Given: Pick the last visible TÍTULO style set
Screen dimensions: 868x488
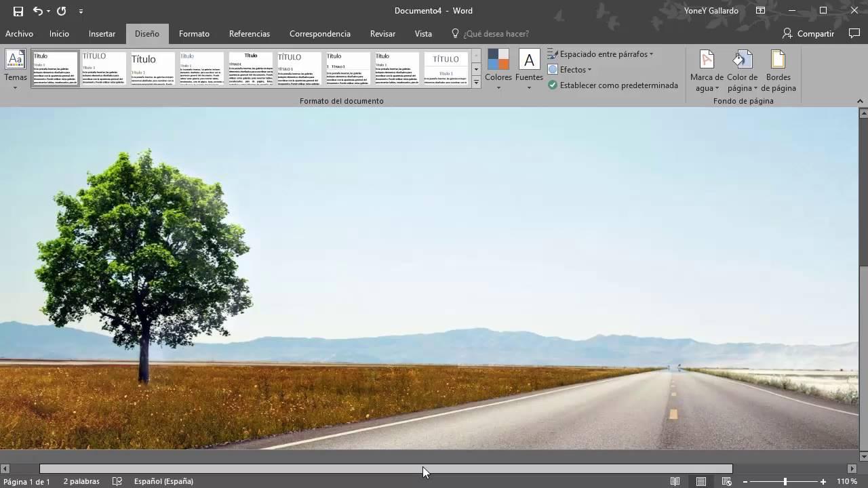Looking at the screenshot, I should (x=446, y=68).
